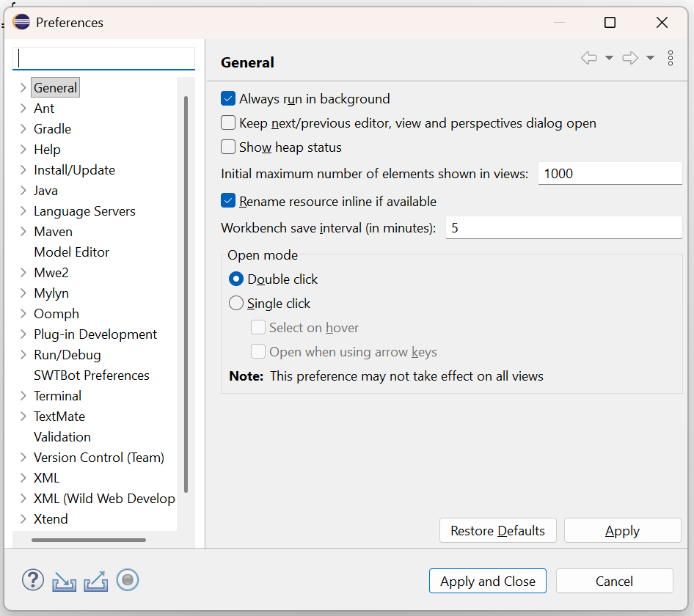
Task: Open the Validation preference page
Action: (x=62, y=437)
